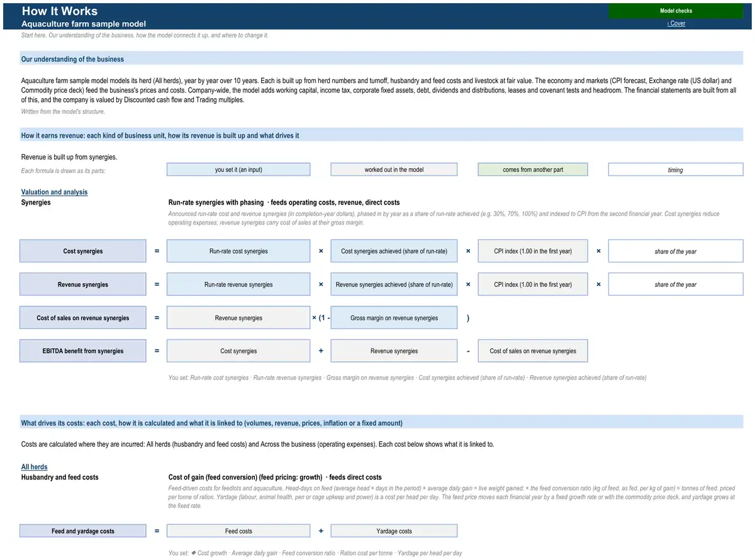Click the Feed costs box
This screenshot has width=755, height=560.
(238, 531)
